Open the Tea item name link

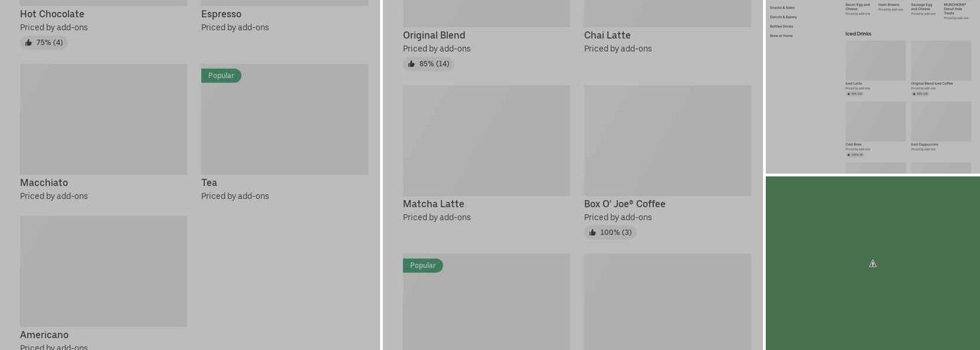tap(209, 183)
